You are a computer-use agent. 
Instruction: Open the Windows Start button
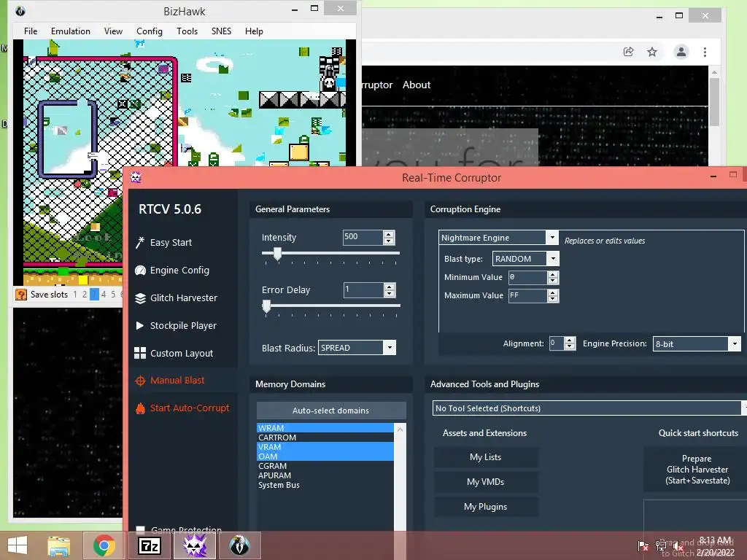pos(18,545)
